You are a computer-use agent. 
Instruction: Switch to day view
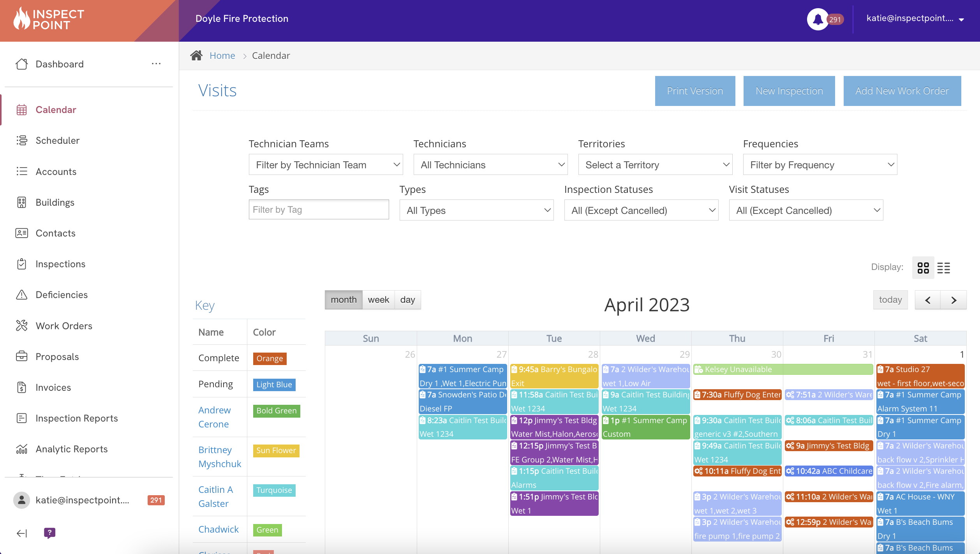pos(407,300)
